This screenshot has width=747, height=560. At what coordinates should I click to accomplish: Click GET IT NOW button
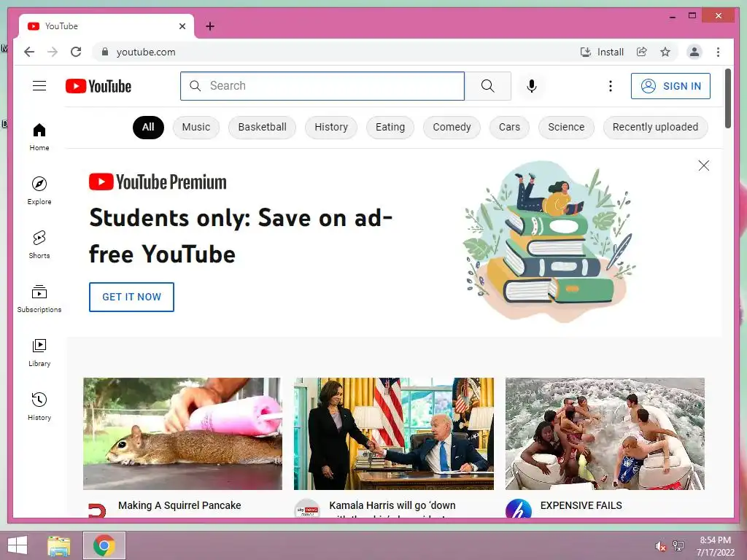coord(131,297)
